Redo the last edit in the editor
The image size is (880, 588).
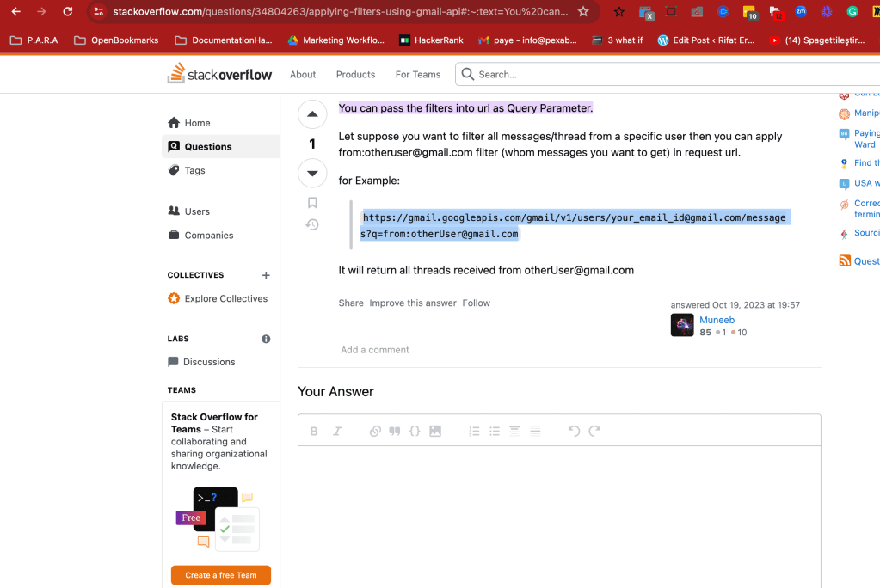click(x=594, y=431)
